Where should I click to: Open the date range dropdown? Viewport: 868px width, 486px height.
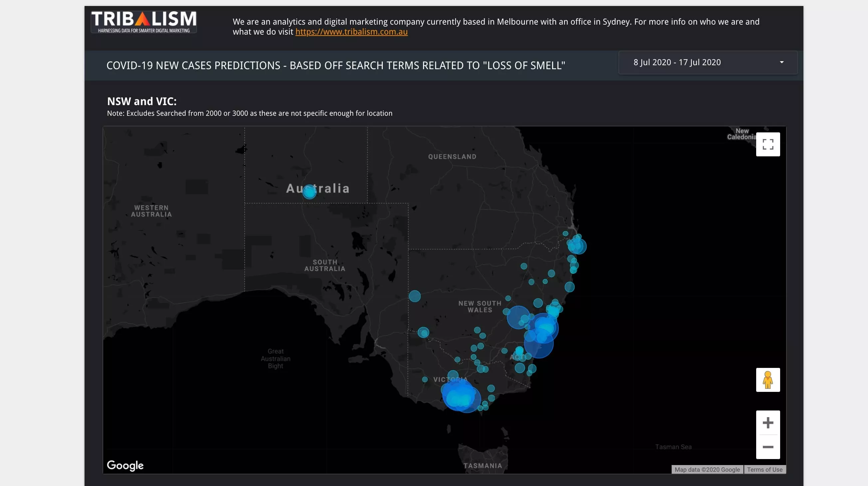[708, 63]
